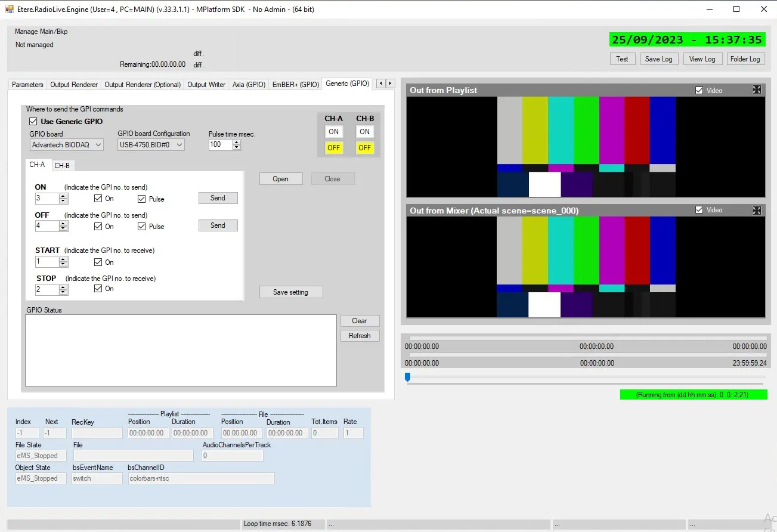
Task: Expand the Out from Mixer preview fullscreen icon
Action: coord(756,211)
